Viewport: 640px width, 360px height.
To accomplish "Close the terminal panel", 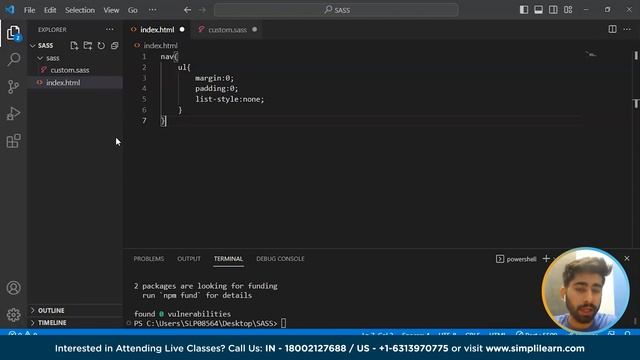I will tap(627, 258).
